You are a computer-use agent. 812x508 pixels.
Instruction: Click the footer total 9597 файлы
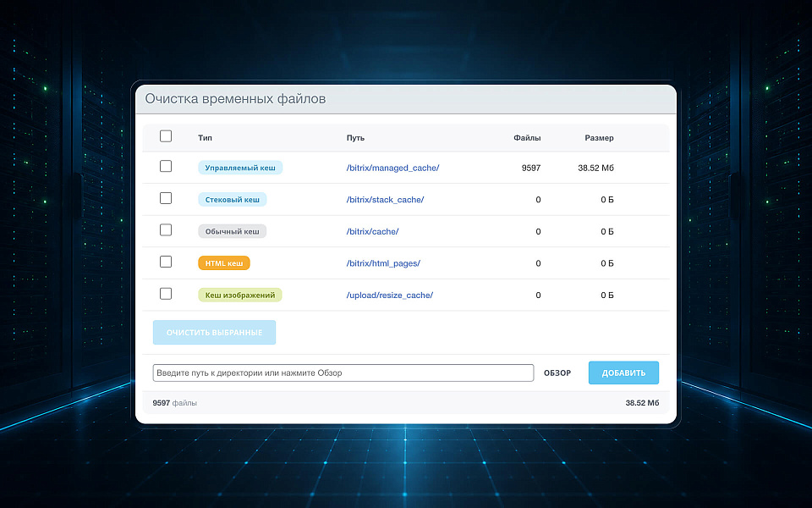tap(174, 403)
